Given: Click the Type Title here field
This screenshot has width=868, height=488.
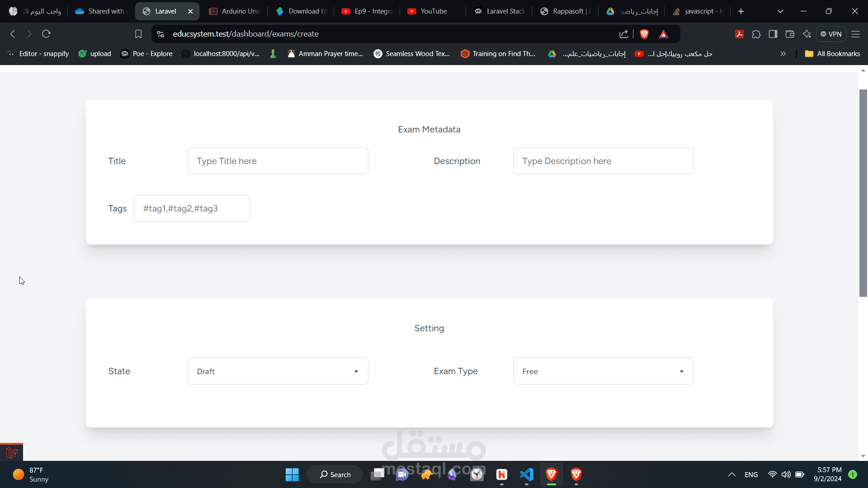Looking at the screenshot, I should (x=278, y=161).
